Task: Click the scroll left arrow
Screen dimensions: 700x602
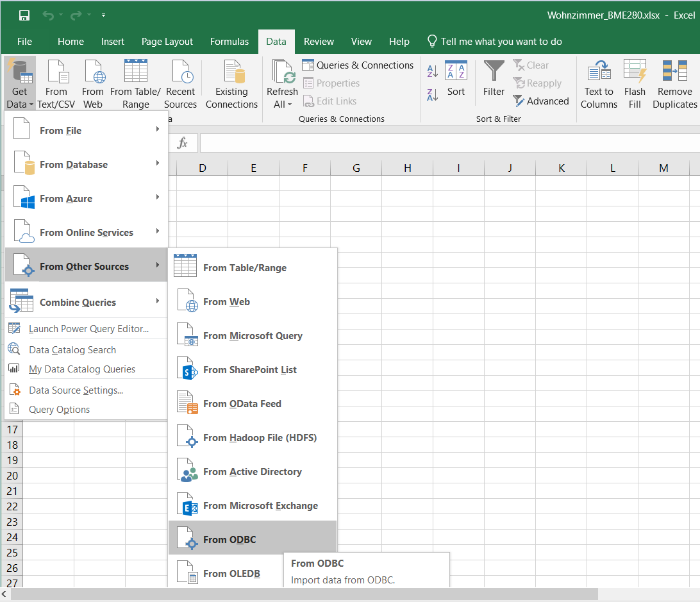Action: [x=4, y=594]
